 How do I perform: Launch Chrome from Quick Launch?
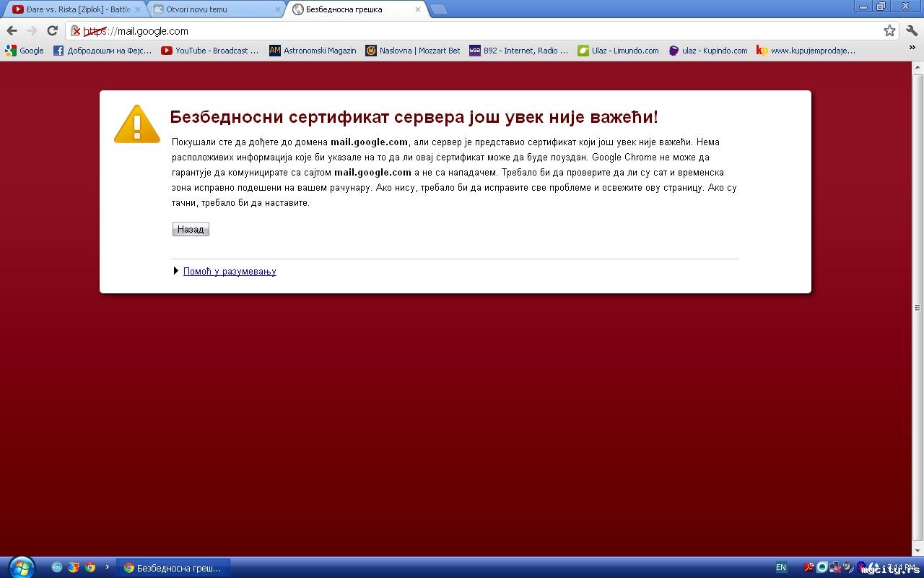pyautogui.click(x=90, y=567)
